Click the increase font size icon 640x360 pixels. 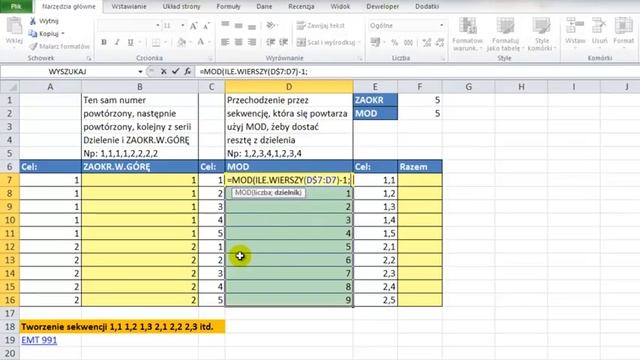[194, 26]
